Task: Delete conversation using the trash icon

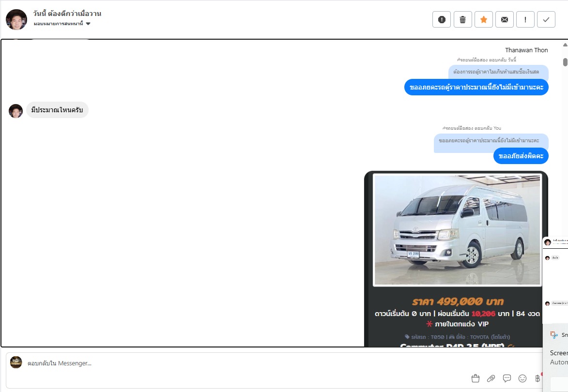Action: tap(462, 19)
